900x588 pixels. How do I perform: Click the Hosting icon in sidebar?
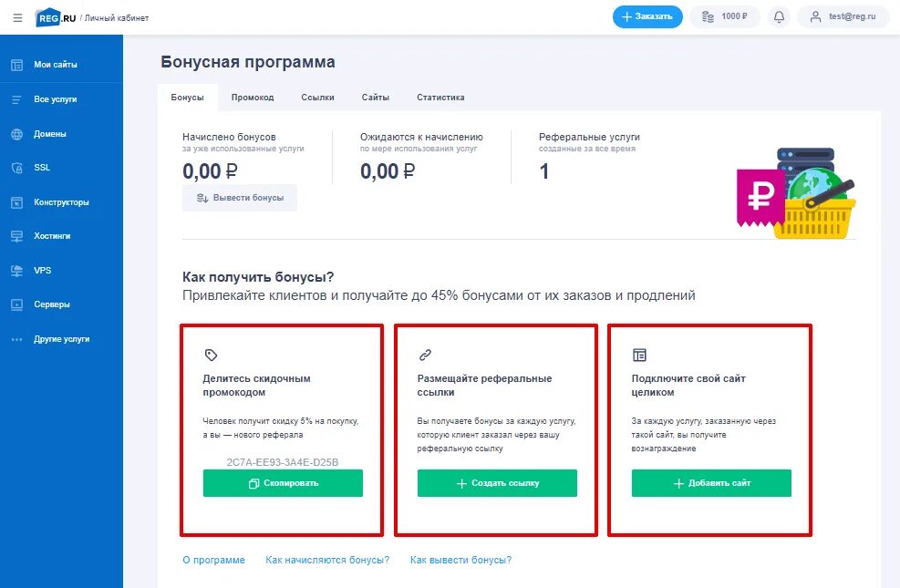pos(16,236)
